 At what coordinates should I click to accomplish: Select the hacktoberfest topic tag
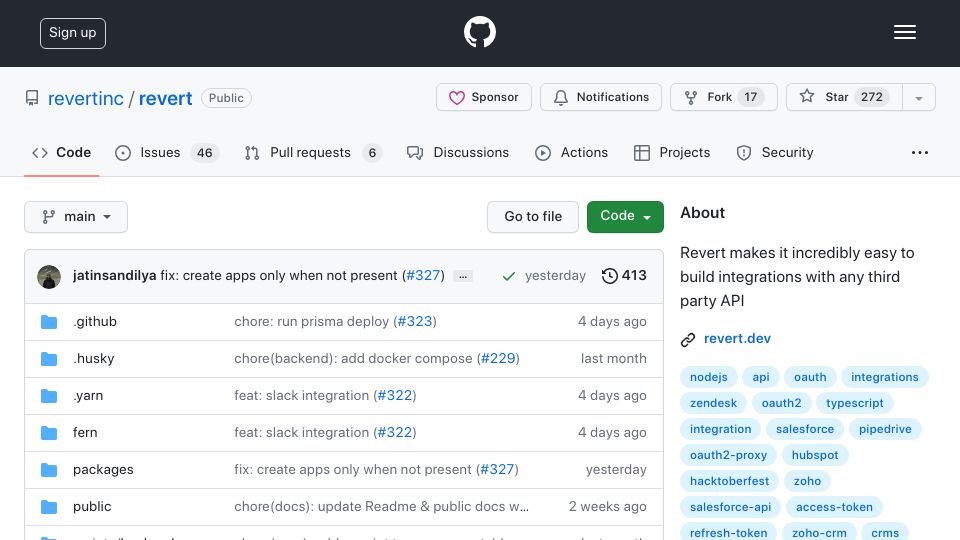[729, 481]
